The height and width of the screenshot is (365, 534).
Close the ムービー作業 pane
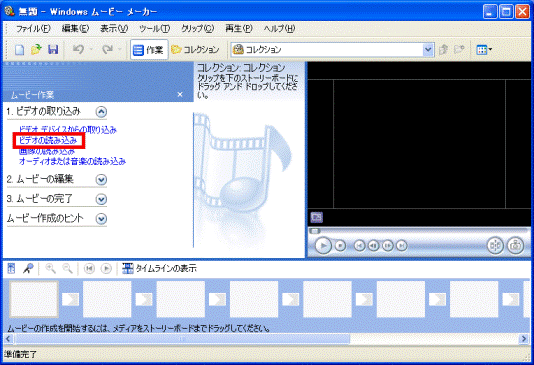pyautogui.click(x=180, y=94)
